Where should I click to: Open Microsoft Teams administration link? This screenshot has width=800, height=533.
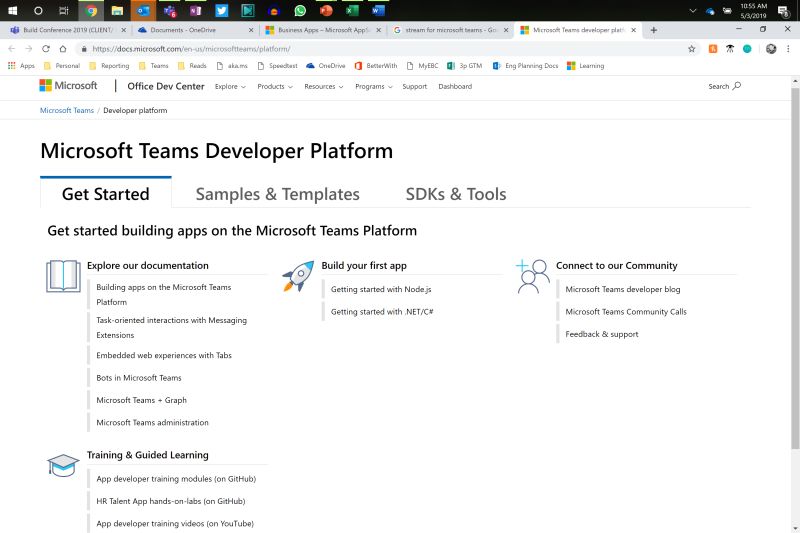pyautogui.click(x=153, y=423)
